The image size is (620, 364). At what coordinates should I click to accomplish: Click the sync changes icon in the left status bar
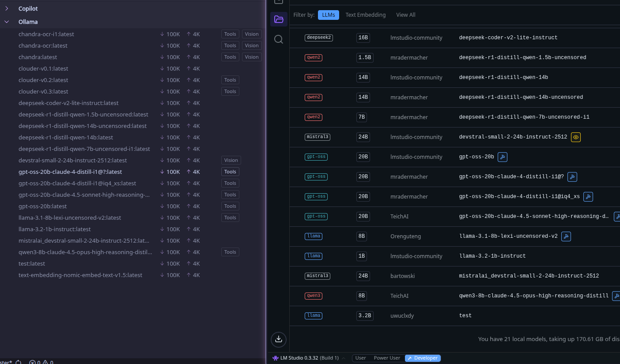tap(19, 363)
